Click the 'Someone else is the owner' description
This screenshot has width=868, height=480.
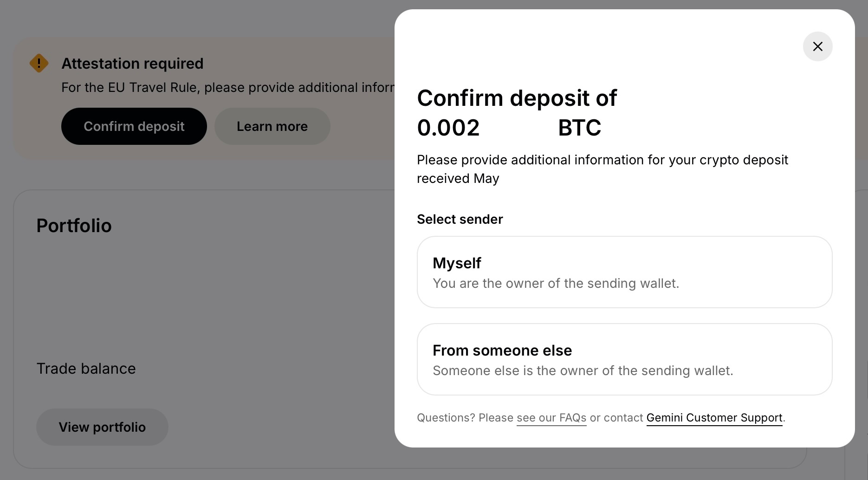[x=583, y=370]
